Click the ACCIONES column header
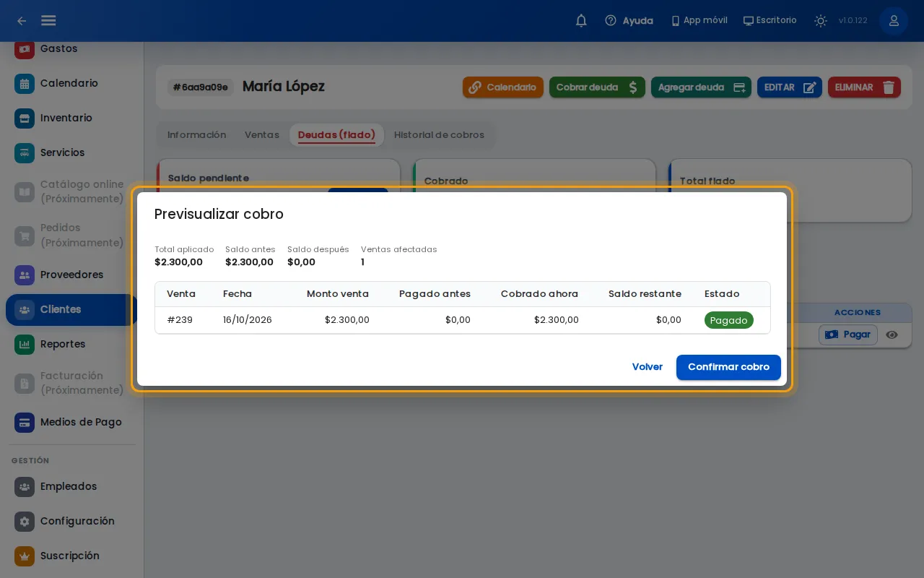924x578 pixels. click(x=858, y=313)
